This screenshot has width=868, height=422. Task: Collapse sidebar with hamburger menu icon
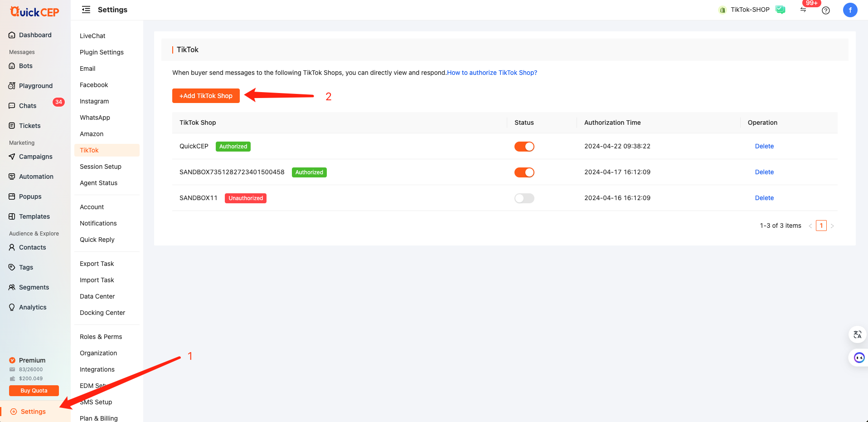pos(86,10)
